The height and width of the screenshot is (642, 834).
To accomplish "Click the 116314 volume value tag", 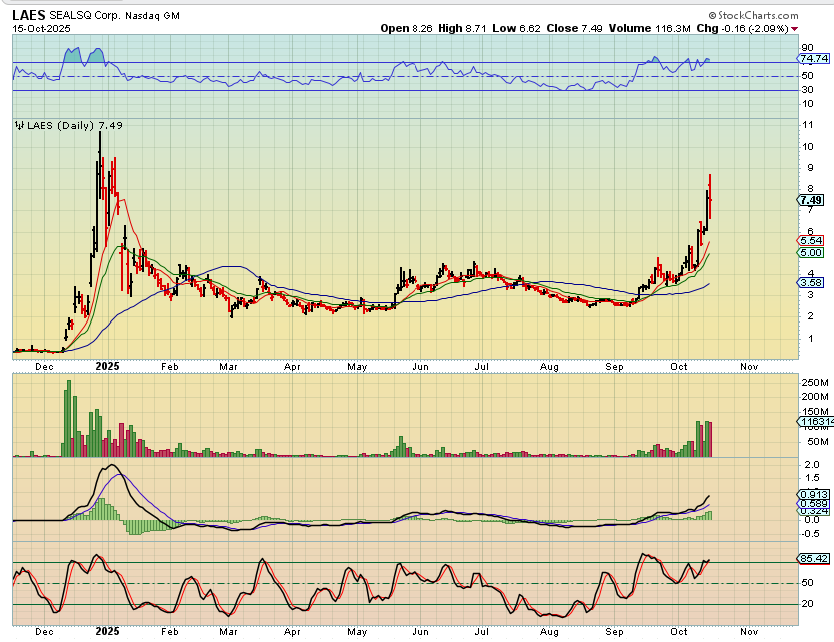I will click(x=815, y=422).
